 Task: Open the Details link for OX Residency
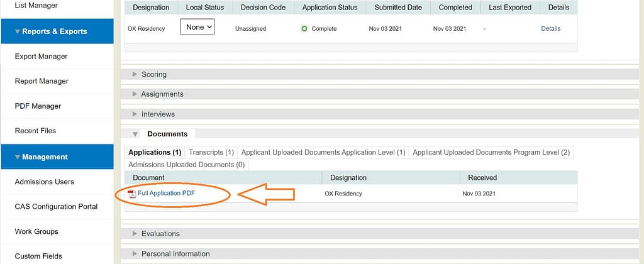pos(550,28)
